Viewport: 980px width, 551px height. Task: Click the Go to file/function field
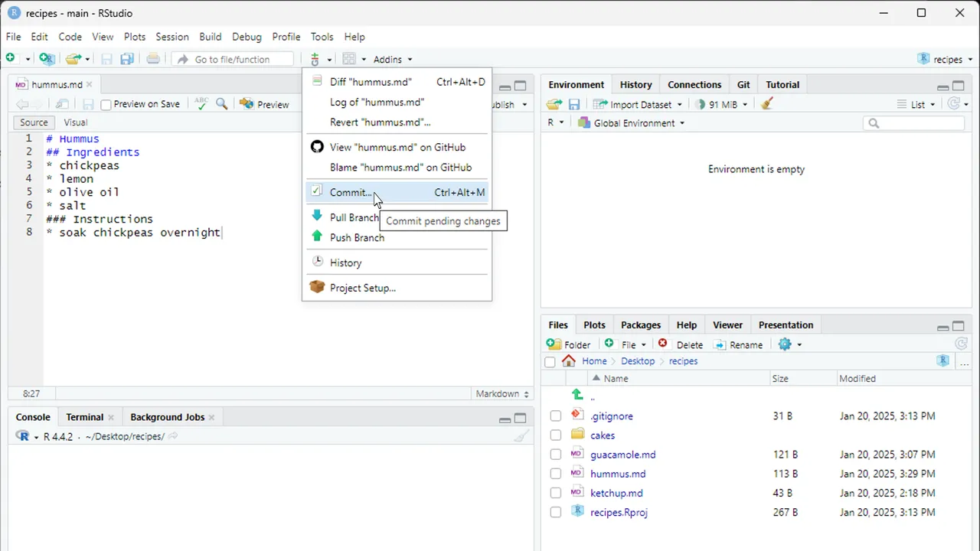click(232, 59)
